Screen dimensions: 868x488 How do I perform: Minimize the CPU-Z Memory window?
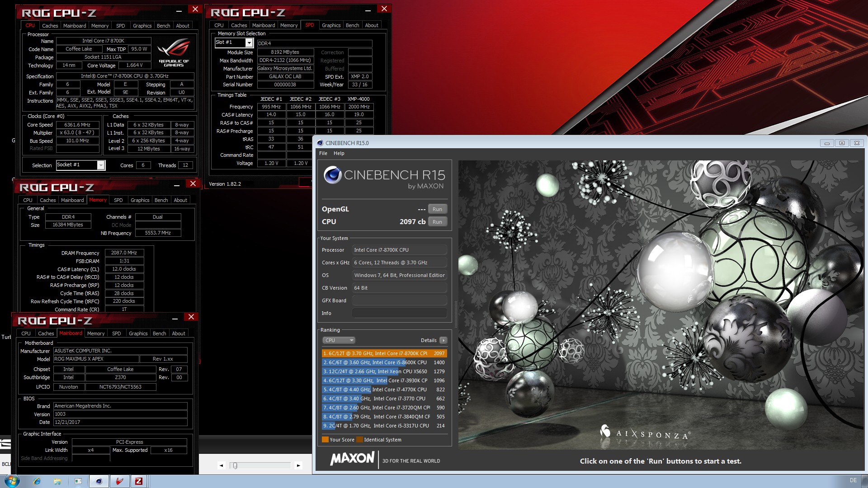pos(177,184)
